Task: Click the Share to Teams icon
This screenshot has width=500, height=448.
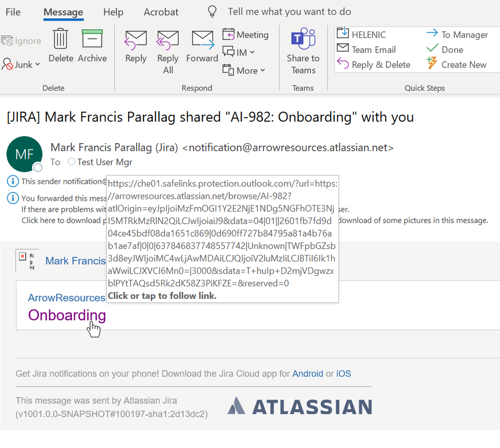Action: [x=303, y=38]
